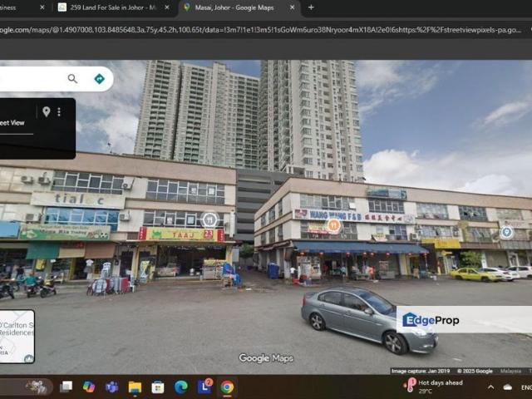Click the Image capture: Jan 2019 text
Image resolution: width=532 pixels, height=399 pixels.
click(x=421, y=371)
